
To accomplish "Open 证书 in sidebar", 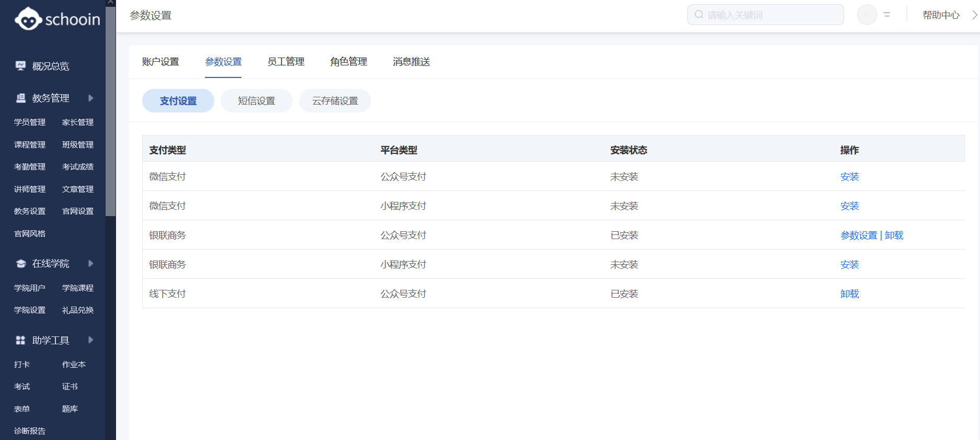I will tap(70, 387).
